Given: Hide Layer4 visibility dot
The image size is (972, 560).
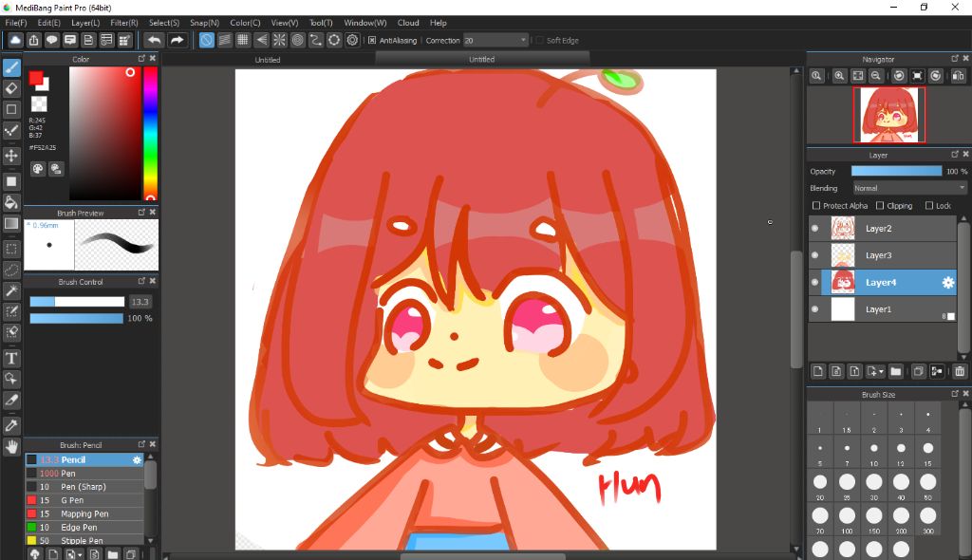Looking at the screenshot, I should [x=814, y=282].
